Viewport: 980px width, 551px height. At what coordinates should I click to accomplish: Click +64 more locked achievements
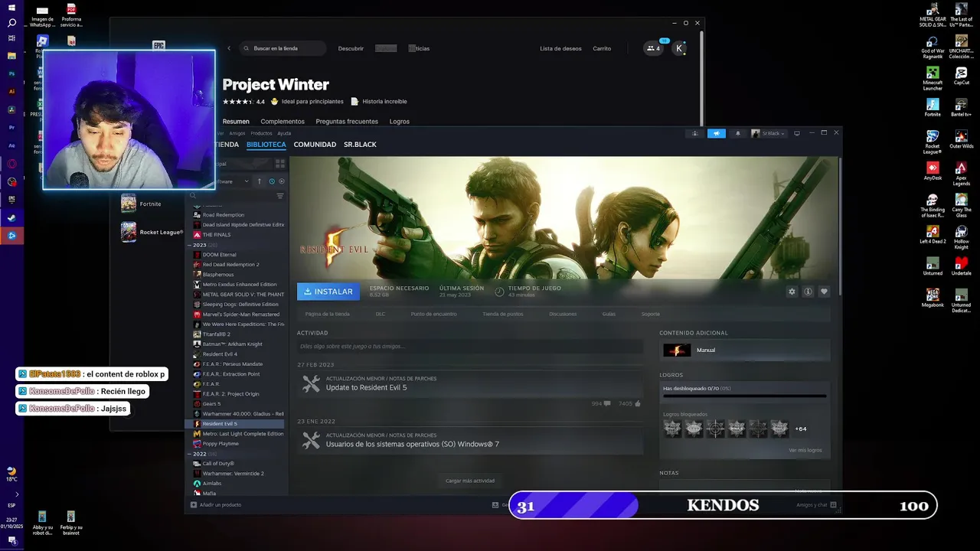(x=801, y=429)
